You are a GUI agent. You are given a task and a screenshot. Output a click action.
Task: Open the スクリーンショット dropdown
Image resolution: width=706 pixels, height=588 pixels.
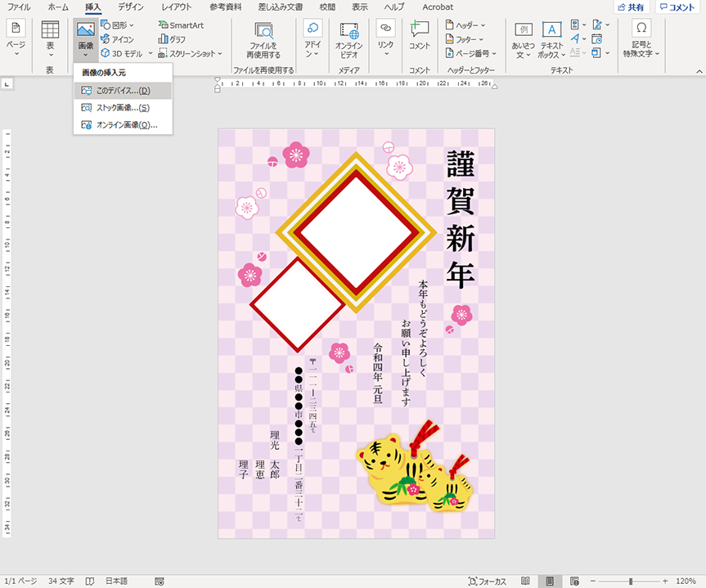pos(190,53)
